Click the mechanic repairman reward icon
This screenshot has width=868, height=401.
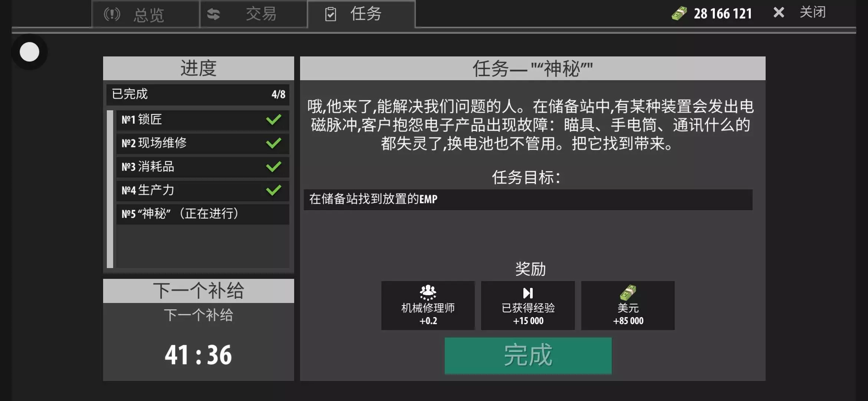tap(428, 293)
